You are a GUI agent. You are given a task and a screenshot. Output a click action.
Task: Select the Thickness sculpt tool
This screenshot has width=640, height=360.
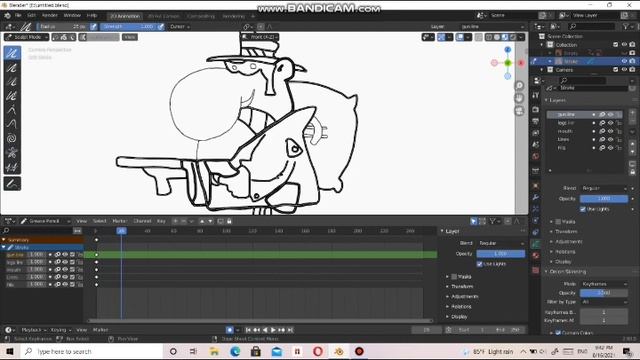(12, 67)
